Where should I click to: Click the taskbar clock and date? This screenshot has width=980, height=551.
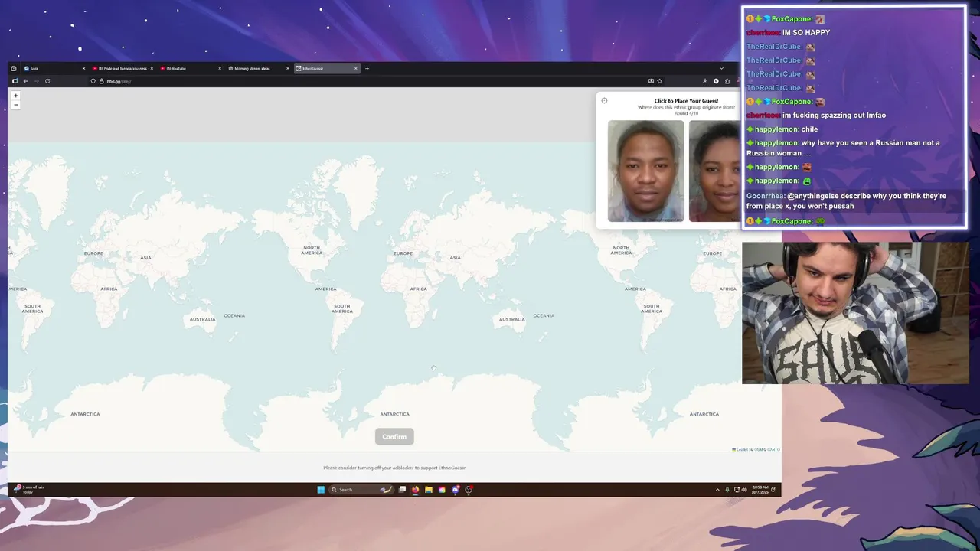tap(760, 490)
